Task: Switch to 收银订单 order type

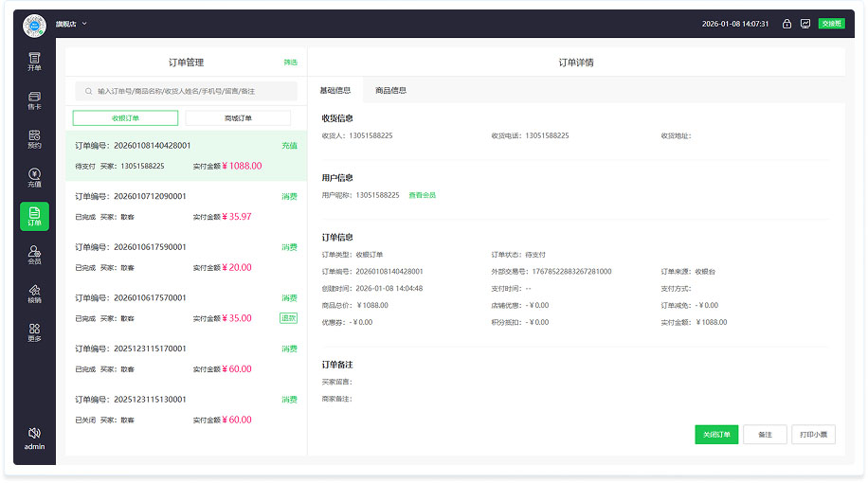Action: pyautogui.click(x=125, y=118)
